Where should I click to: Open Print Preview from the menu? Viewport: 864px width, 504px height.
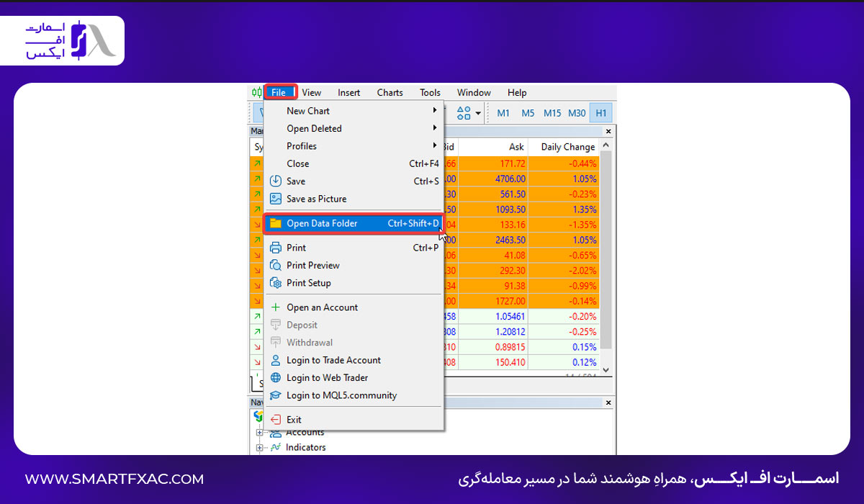pyautogui.click(x=354, y=265)
